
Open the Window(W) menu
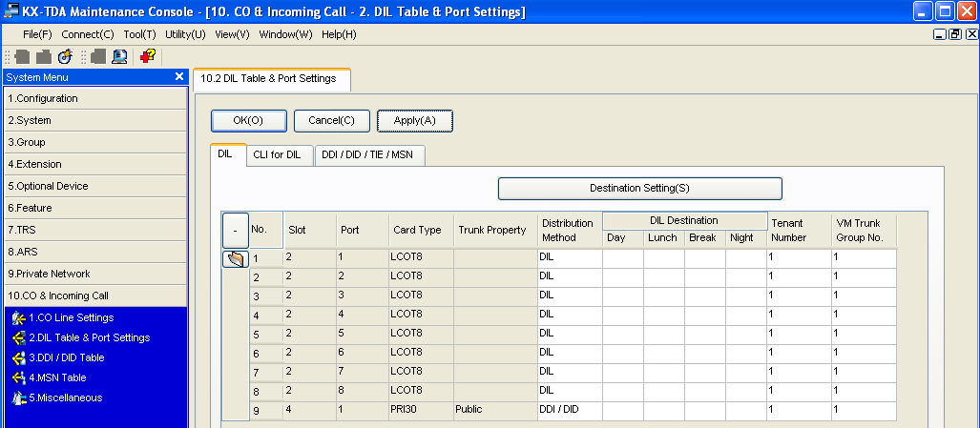(285, 34)
